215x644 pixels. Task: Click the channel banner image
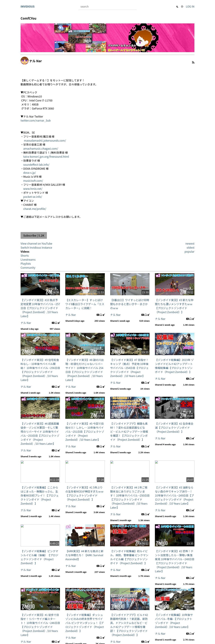[x=107, y=38]
